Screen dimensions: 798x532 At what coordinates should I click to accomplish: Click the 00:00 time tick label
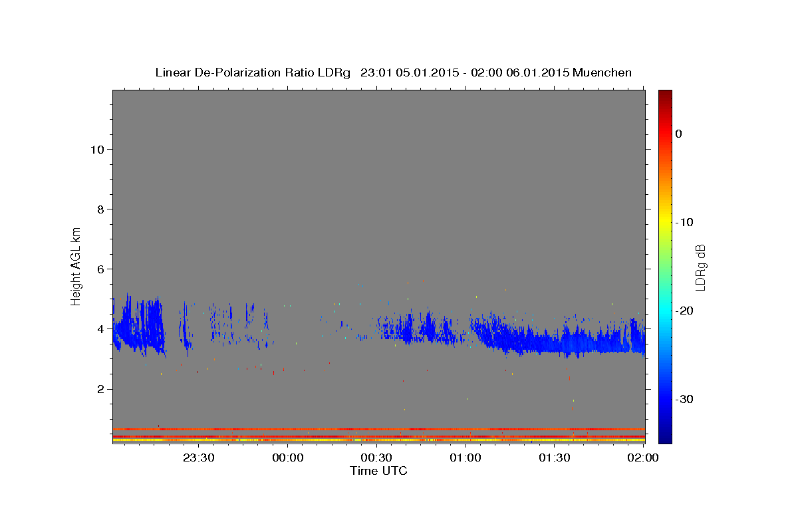tap(288, 458)
